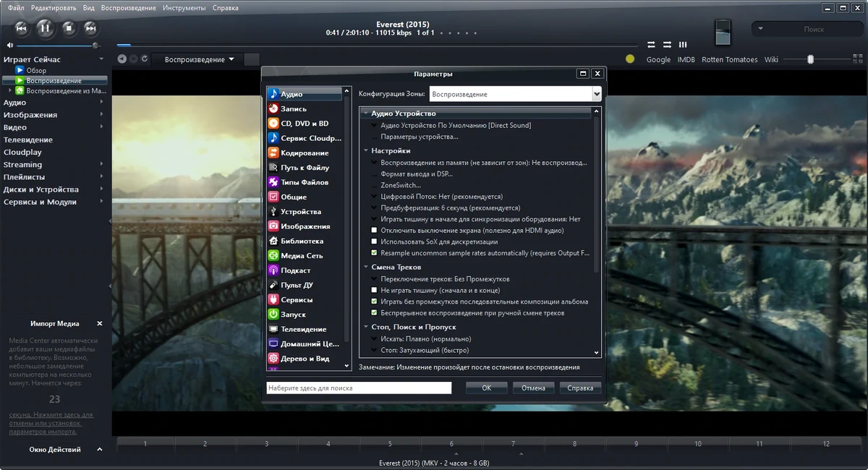This screenshot has width=868, height=470.
Task: Click the Справка button in dialog
Action: 581,388
